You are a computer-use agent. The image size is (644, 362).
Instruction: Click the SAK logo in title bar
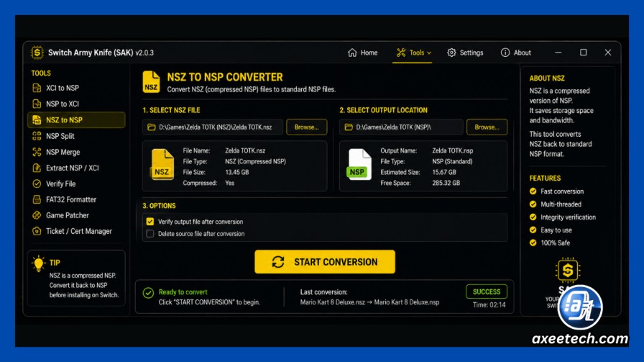pyautogui.click(x=37, y=53)
